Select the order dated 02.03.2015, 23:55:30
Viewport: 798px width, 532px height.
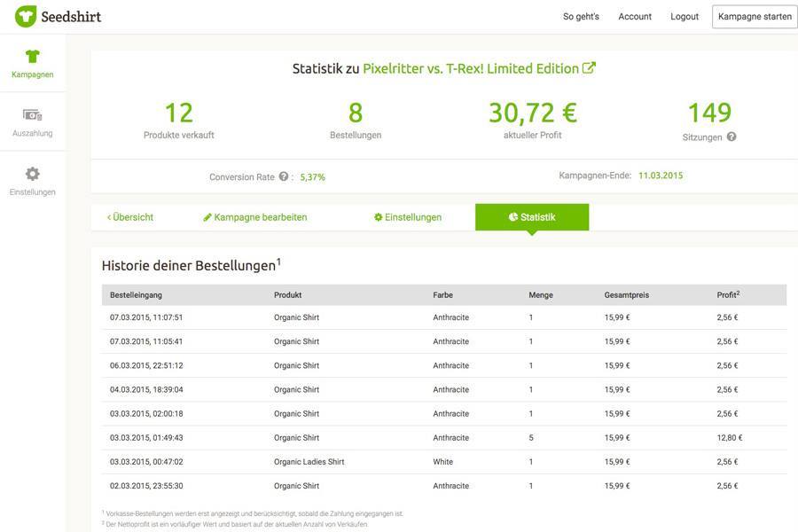444,486
